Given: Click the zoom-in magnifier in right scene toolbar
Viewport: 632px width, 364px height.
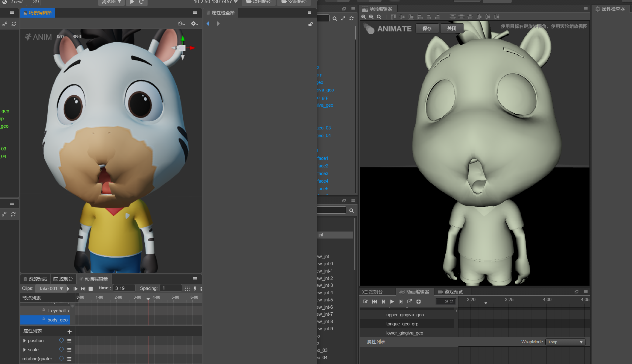Looking at the screenshot, I should click(x=363, y=17).
